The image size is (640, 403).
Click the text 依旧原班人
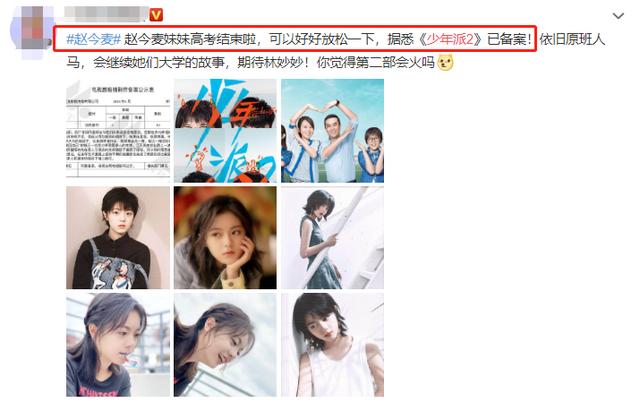pyautogui.click(x=572, y=40)
